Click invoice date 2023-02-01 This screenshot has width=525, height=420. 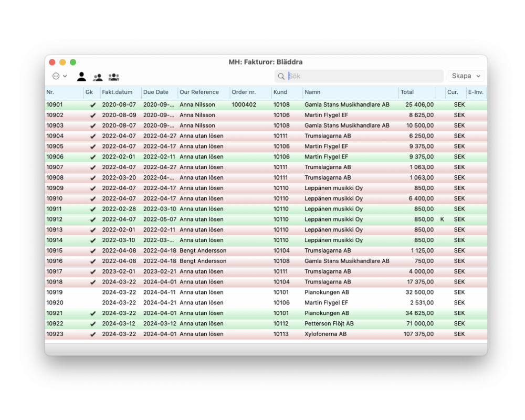tap(119, 271)
